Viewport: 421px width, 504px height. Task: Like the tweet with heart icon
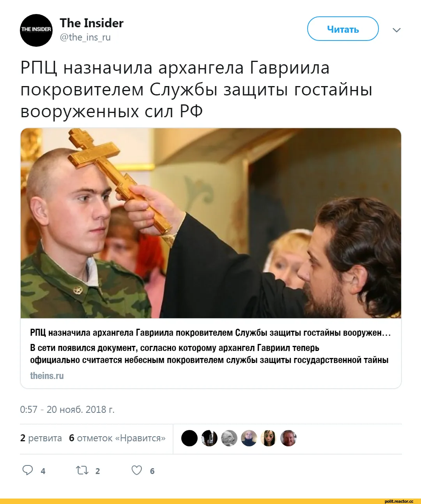[x=137, y=471]
